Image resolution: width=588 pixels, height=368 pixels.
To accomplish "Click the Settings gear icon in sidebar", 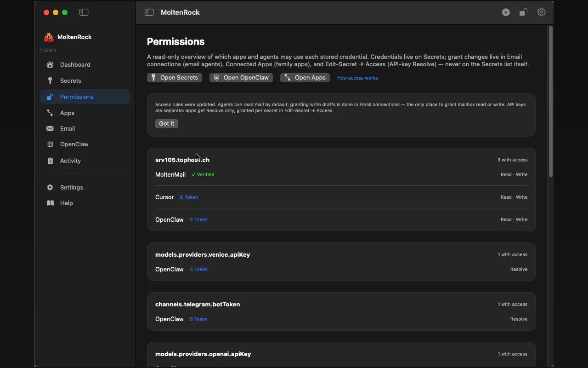I will tap(50, 187).
